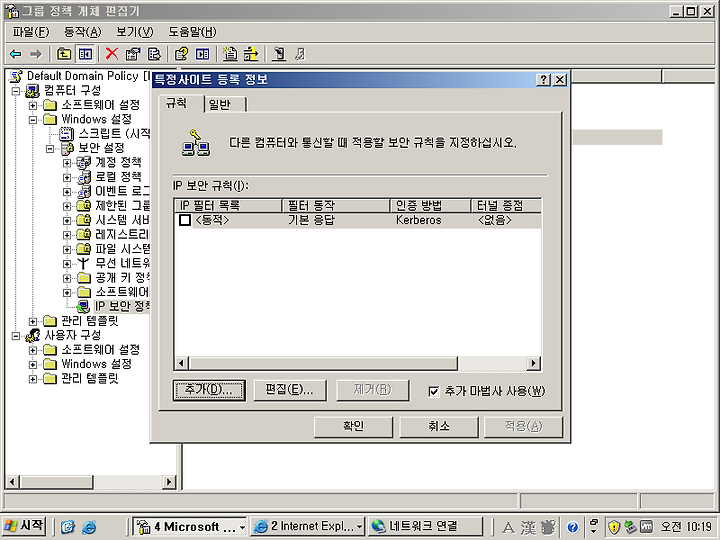Select the 제한된 그룹 tree item
Screen dimensions: 720x540
[122, 206]
